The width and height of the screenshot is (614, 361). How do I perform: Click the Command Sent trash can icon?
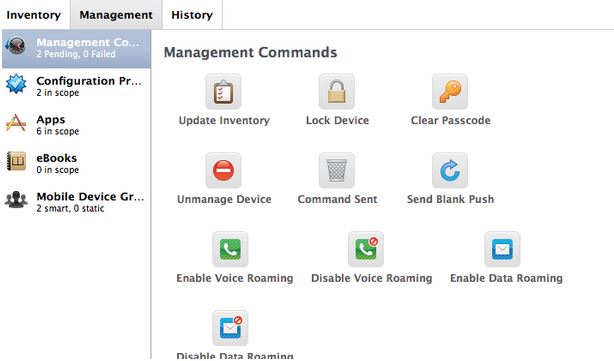coord(337,171)
